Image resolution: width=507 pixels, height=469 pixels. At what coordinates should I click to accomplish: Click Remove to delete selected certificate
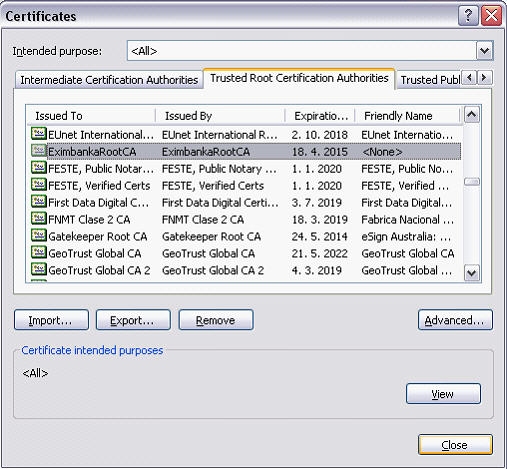click(216, 320)
